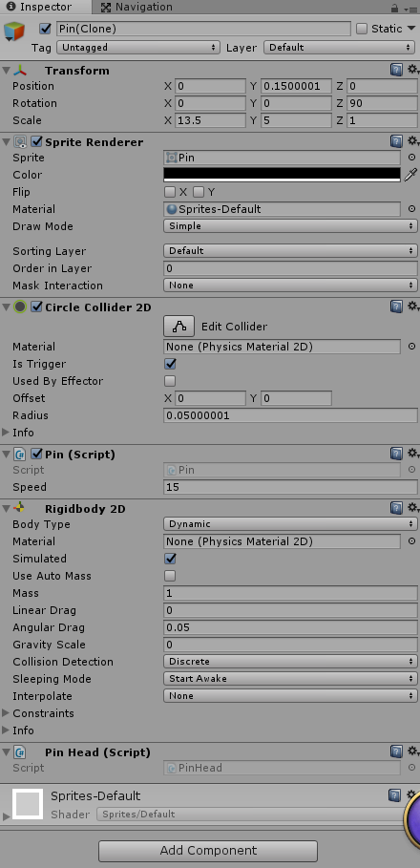Open Sprite Renderer material object picker
The width and height of the screenshot is (420, 868).
411,209
